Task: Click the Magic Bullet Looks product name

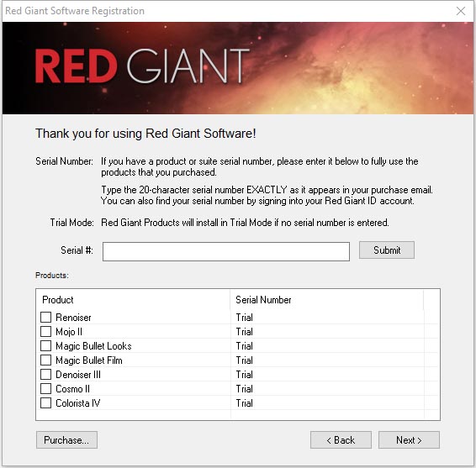Action: (x=93, y=346)
